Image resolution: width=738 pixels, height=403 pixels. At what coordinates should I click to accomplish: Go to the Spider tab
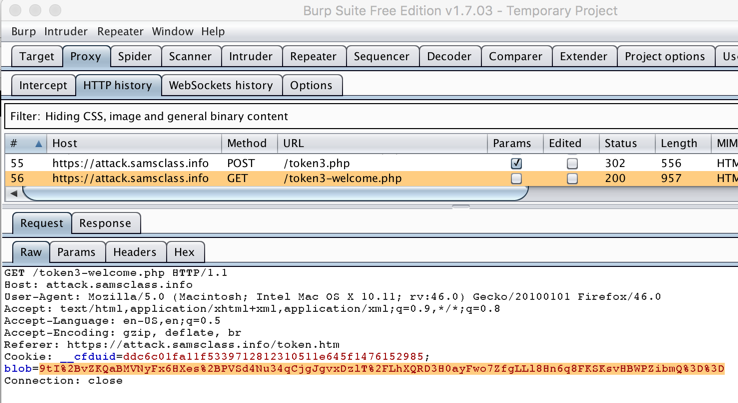(x=135, y=56)
